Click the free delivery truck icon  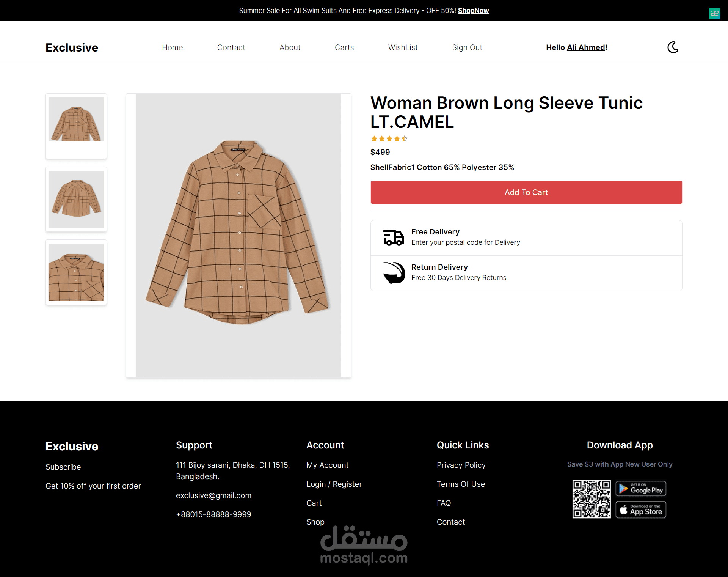click(x=393, y=238)
